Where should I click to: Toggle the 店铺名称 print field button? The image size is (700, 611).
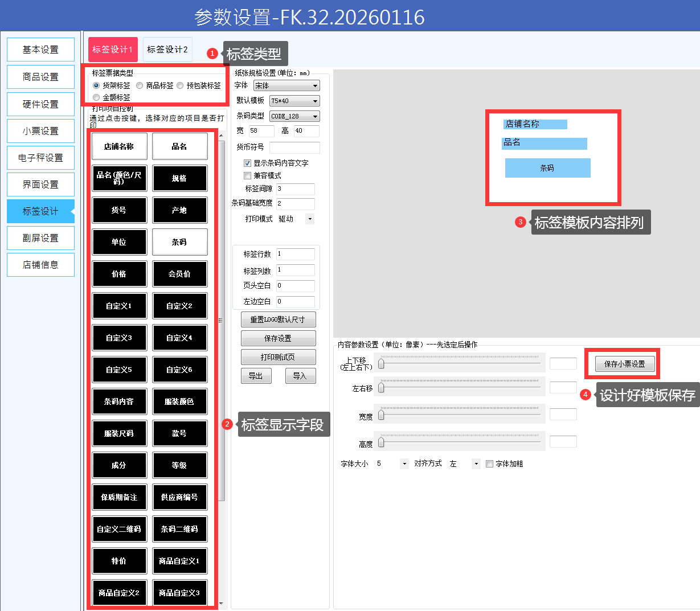pos(119,146)
